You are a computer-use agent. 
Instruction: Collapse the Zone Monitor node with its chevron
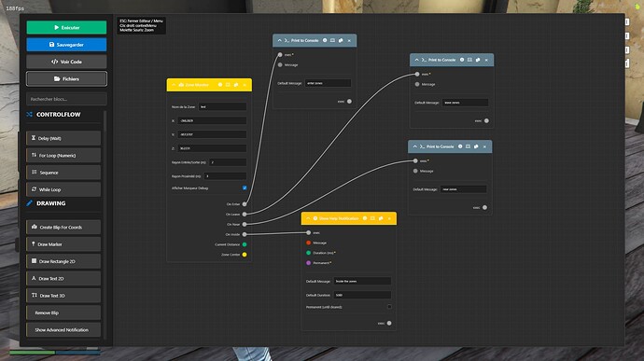[174, 85]
